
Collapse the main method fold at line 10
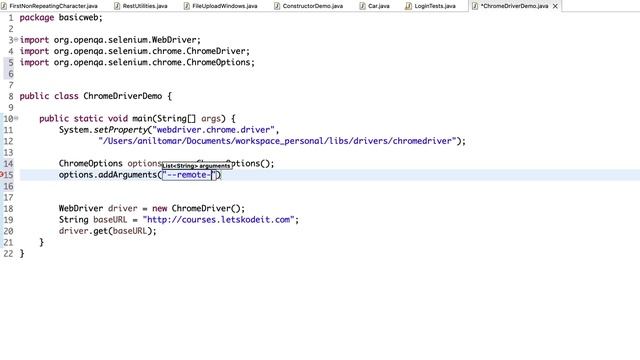click(x=16, y=118)
